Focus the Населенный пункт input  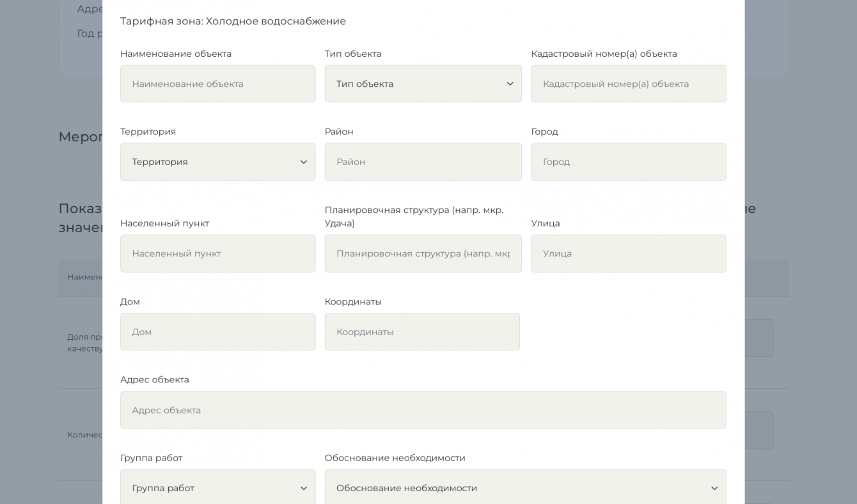(x=217, y=254)
